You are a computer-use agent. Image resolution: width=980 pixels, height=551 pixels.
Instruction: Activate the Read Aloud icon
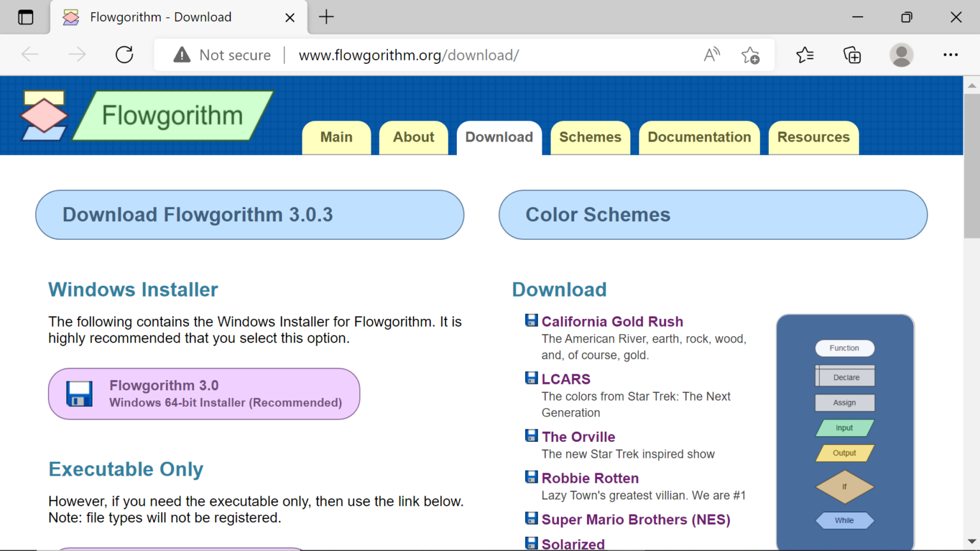(x=711, y=55)
